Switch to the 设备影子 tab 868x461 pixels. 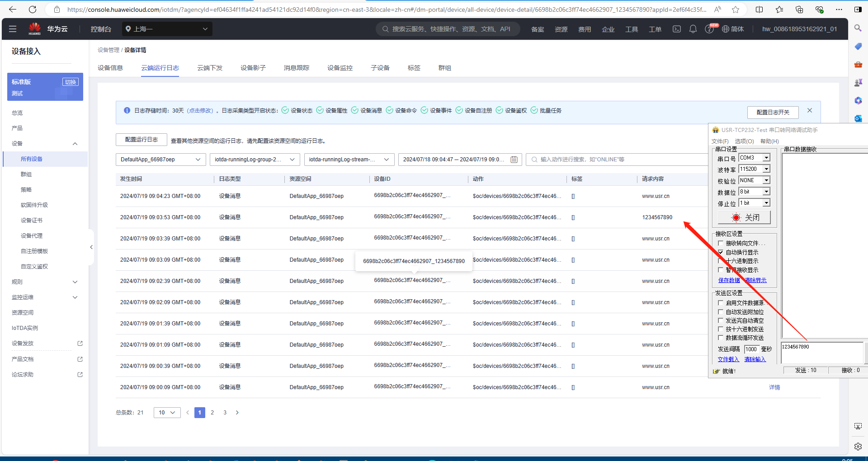[x=253, y=68]
